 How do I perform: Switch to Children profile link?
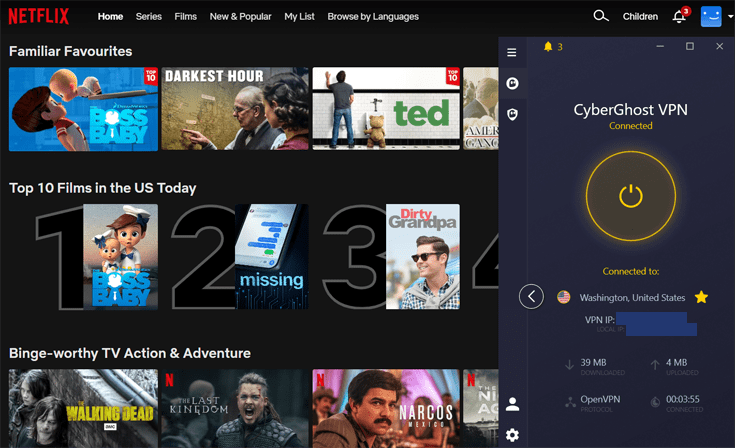[640, 16]
